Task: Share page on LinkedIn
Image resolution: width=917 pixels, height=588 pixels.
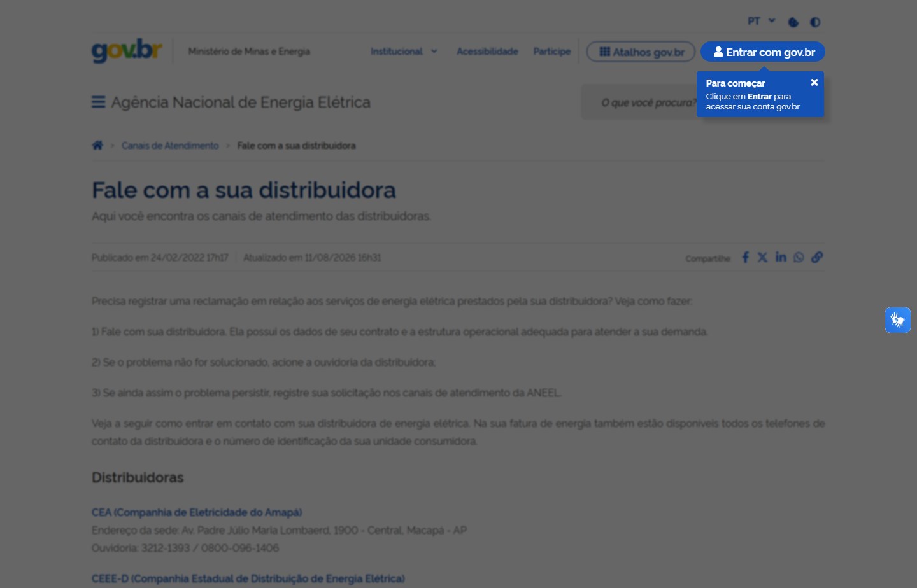Action: 781,257
